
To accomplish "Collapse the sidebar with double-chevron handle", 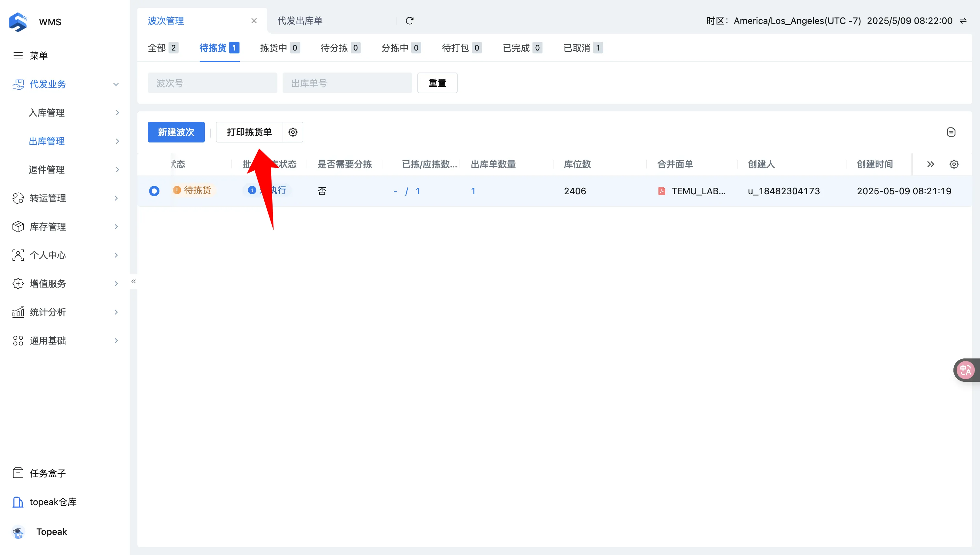I will point(134,281).
